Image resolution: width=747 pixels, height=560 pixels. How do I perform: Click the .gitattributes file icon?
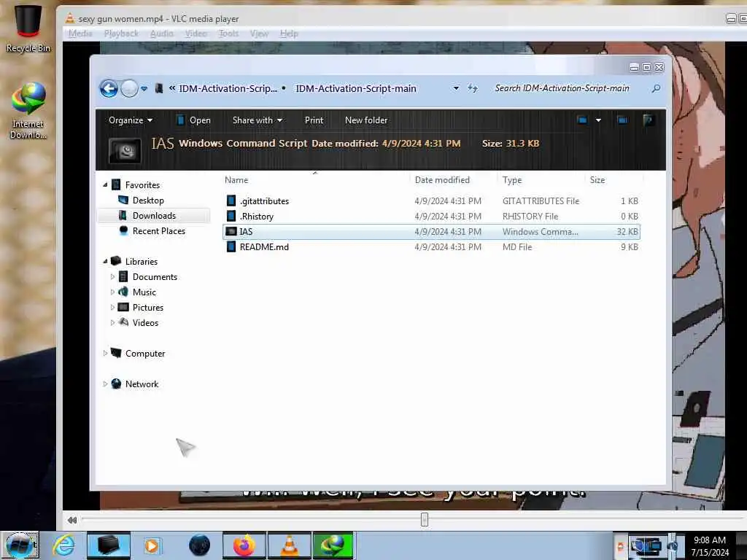pos(231,201)
